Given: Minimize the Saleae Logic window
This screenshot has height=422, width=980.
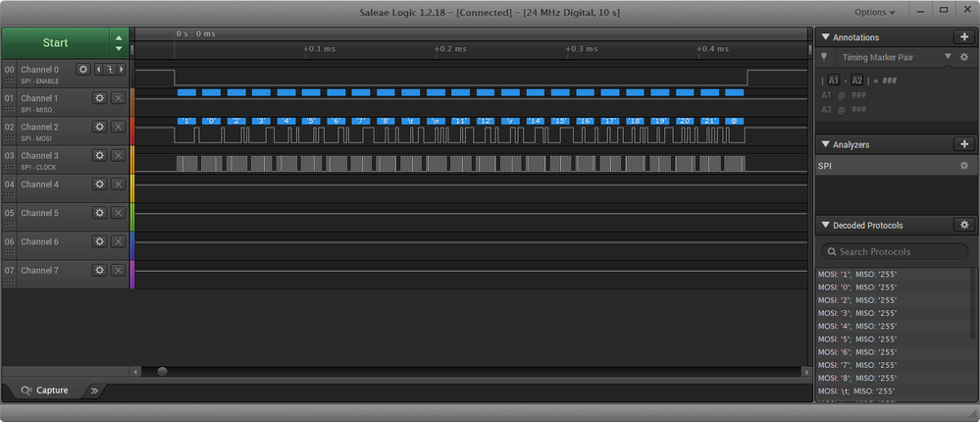Looking at the screenshot, I should point(920,11).
